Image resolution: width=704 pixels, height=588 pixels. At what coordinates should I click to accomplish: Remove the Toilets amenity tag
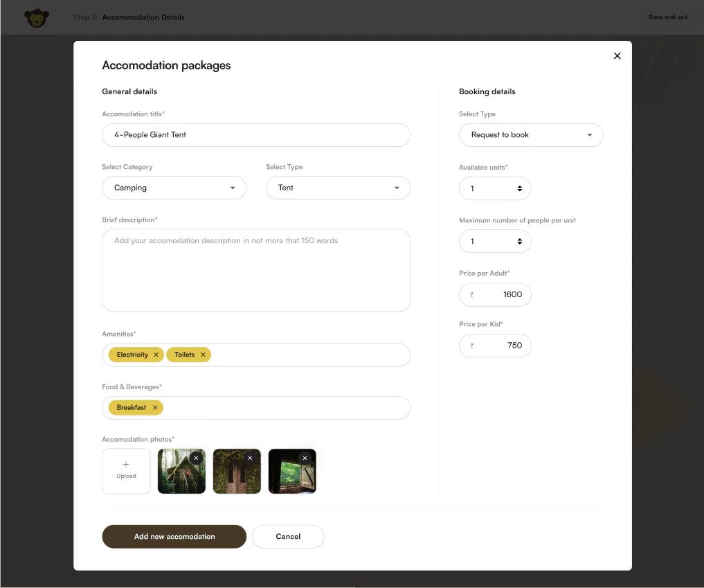coord(204,354)
